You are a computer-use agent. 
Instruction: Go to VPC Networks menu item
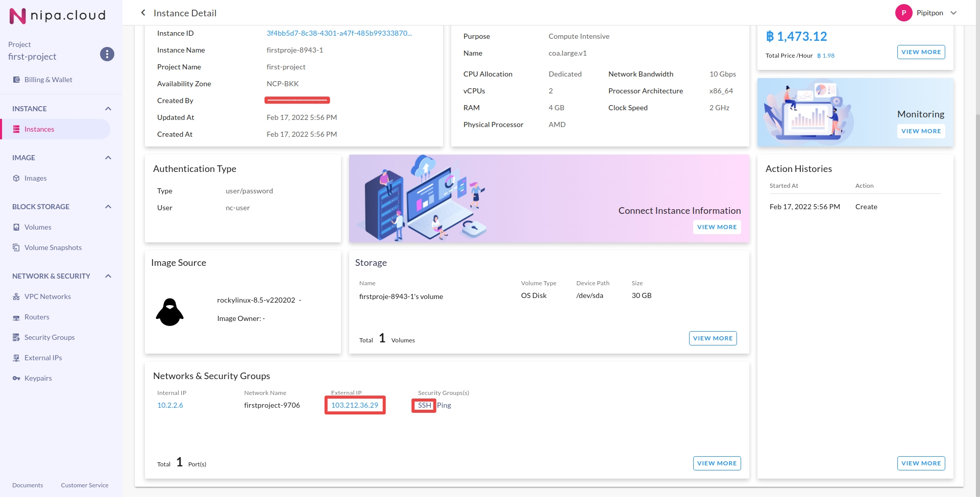(47, 296)
